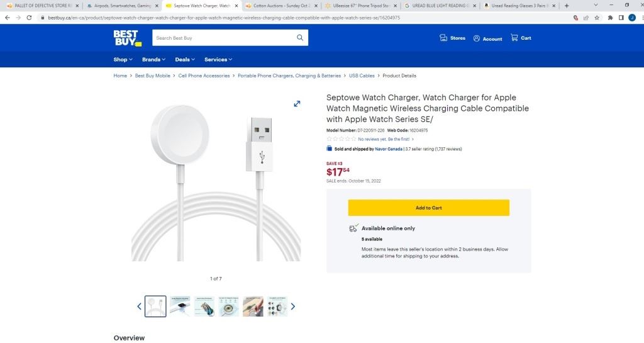Expand the Brands dropdown menu
644x343 pixels.
(x=153, y=60)
